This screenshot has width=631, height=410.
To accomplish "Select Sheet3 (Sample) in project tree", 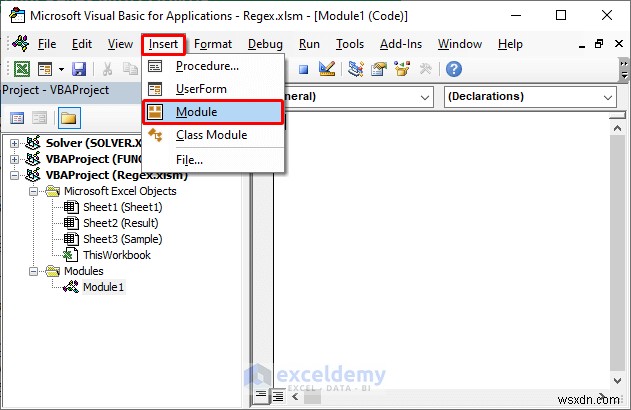I will [122, 239].
